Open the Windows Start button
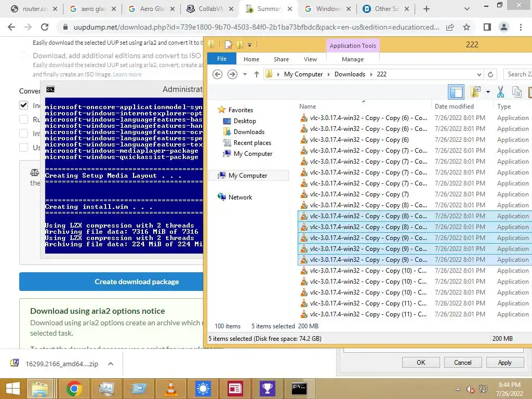 pyautogui.click(x=13, y=389)
